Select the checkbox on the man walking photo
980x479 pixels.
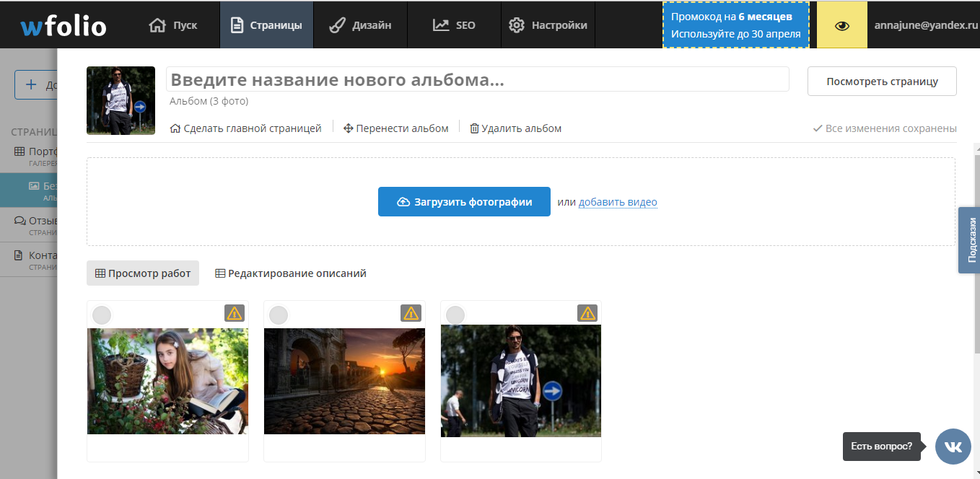pyautogui.click(x=455, y=313)
